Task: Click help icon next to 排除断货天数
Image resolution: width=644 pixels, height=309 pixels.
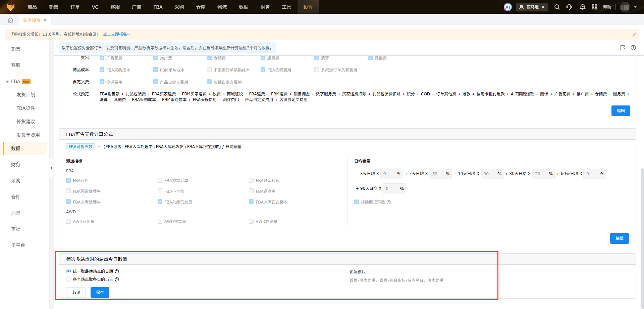Action: click(389, 202)
